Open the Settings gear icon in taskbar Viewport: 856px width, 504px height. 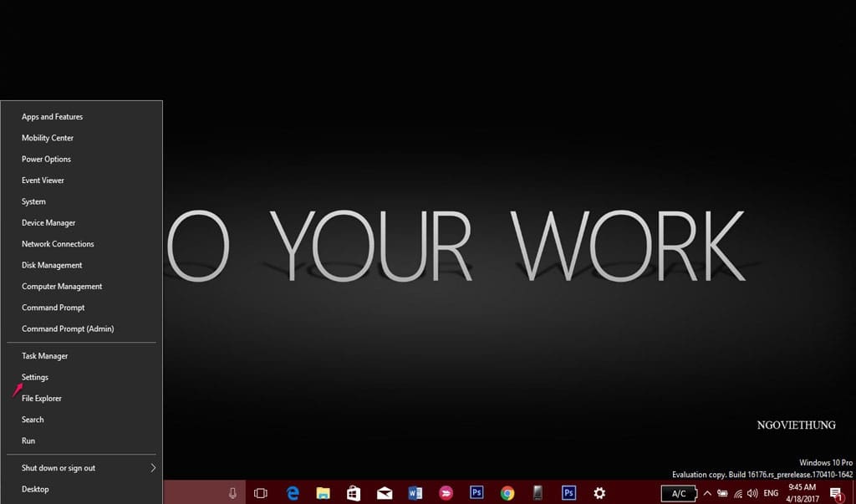[x=599, y=493]
